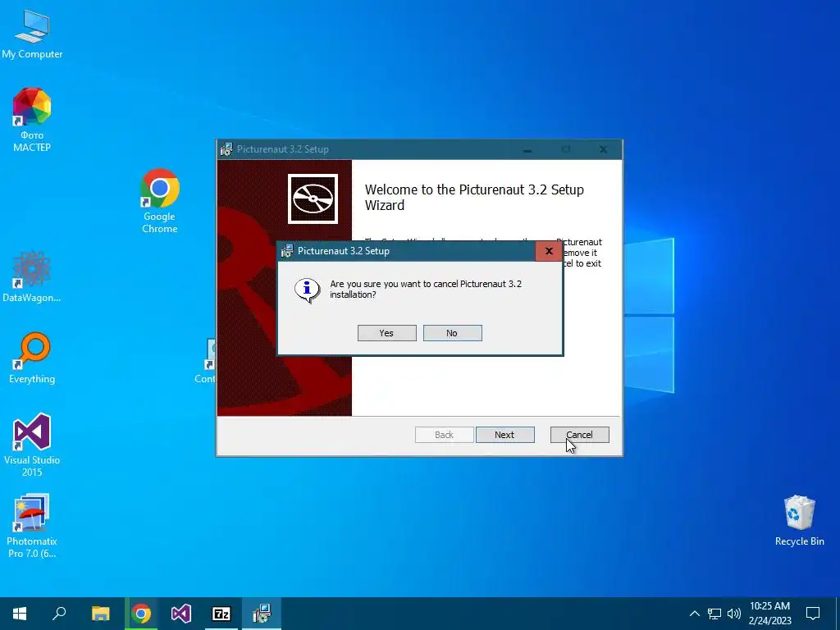Click the 'Welcome to the Picturenaut 3.2 Setup Wizard' heading
Image resolution: width=840 pixels, height=630 pixels.
point(474,197)
